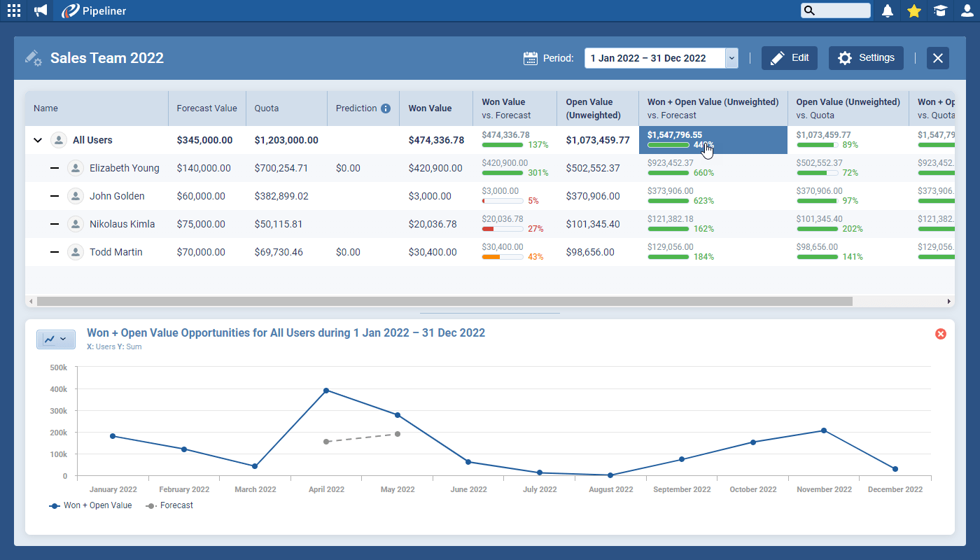Toggle the Forecast series in the legend

pyautogui.click(x=169, y=505)
